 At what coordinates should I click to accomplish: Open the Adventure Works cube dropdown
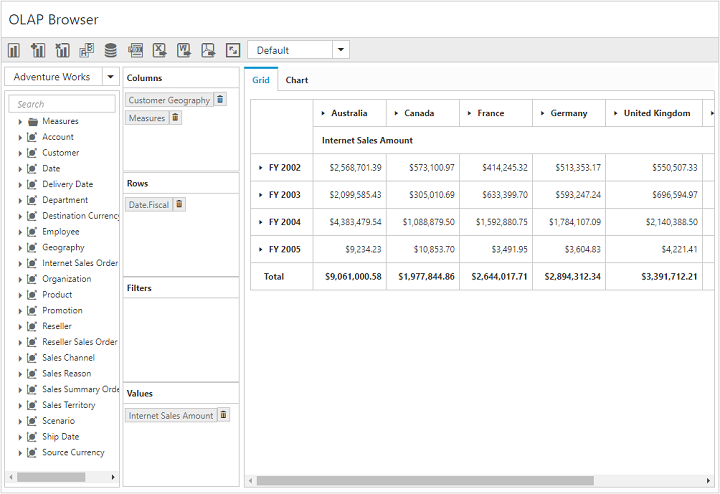pos(110,77)
